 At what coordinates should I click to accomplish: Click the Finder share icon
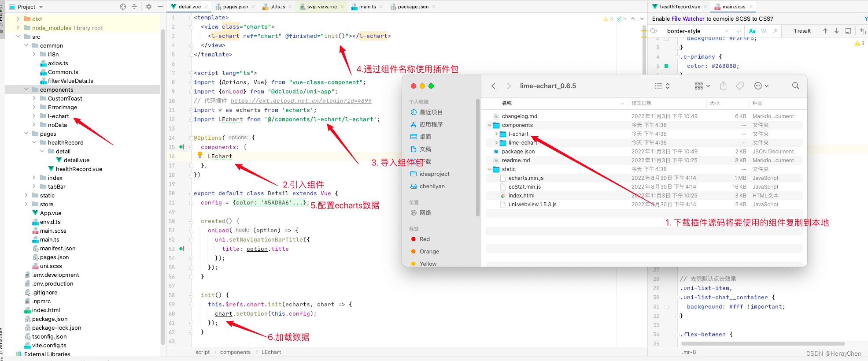[723, 86]
